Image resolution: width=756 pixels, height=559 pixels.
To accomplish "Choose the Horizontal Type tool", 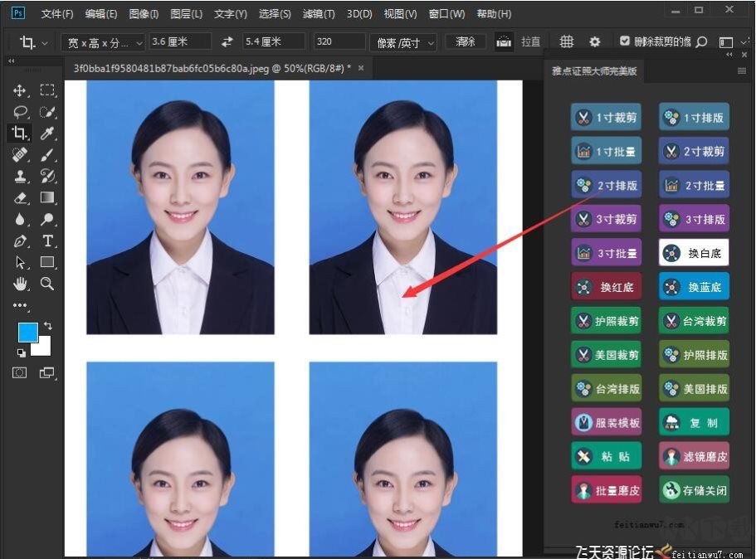I will [47, 241].
